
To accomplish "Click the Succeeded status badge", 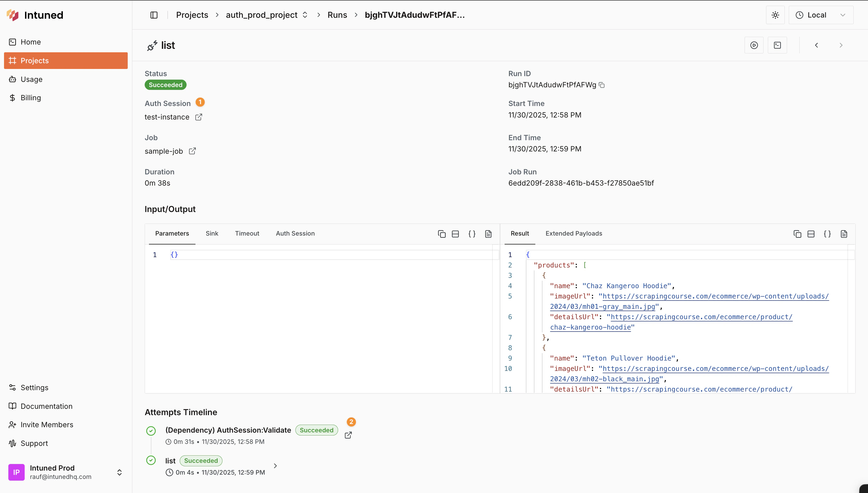I will (165, 85).
